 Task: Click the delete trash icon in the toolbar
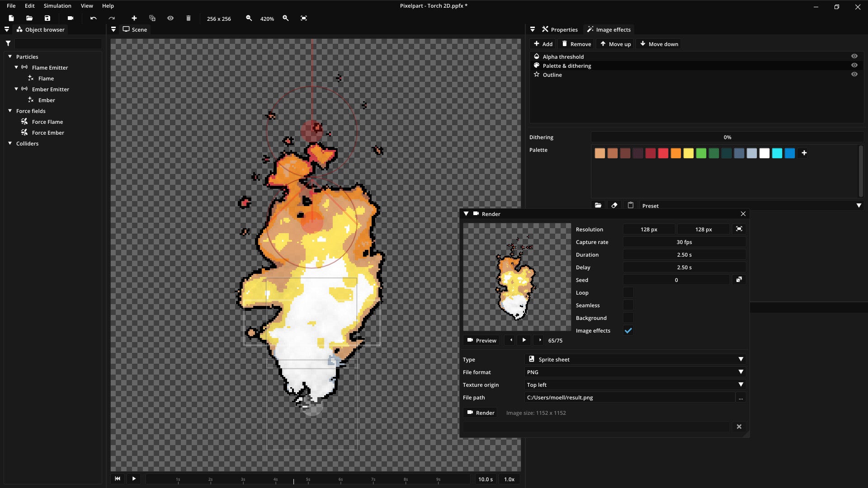(189, 18)
